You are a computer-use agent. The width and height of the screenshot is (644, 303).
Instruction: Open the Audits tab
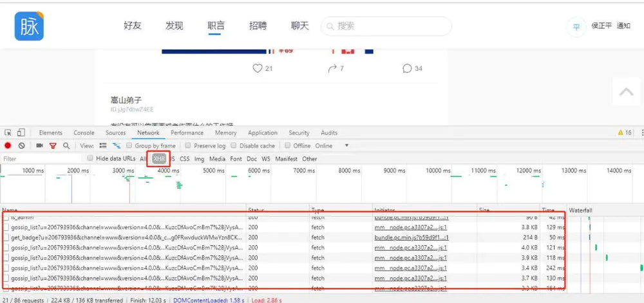[329, 133]
